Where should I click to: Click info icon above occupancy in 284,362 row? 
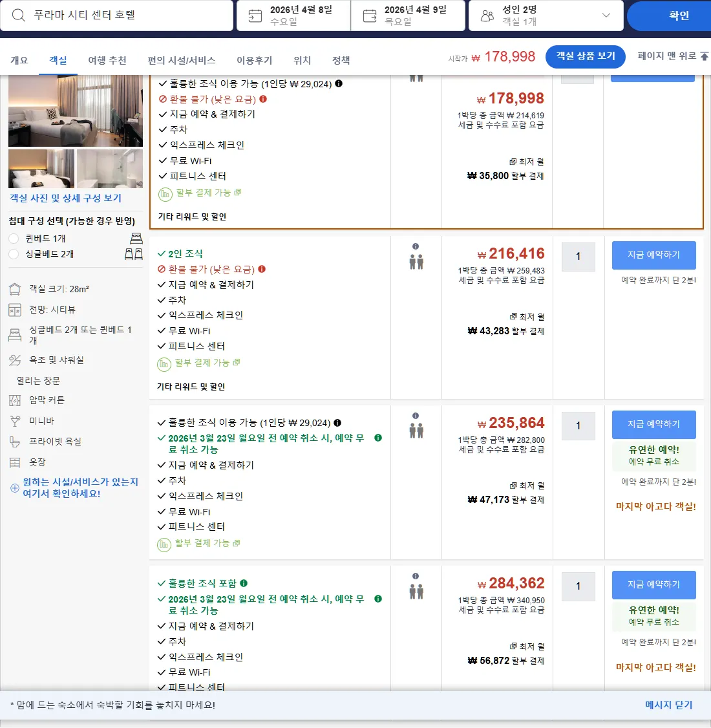[x=416, y=575]
